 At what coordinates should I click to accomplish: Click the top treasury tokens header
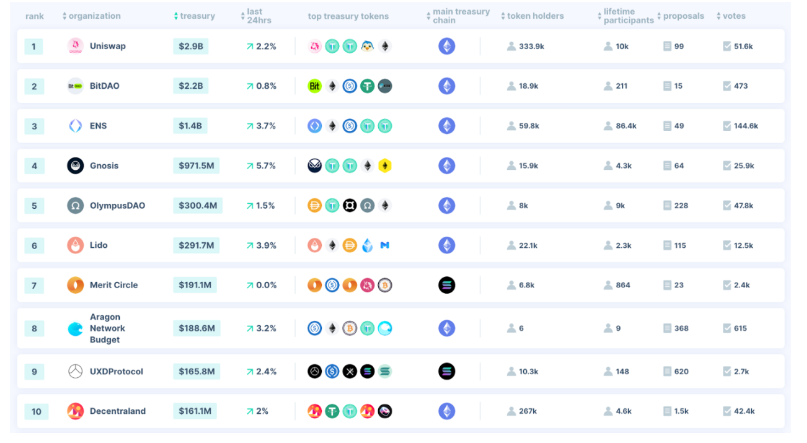pyautogui.click(x=348, y=16)
